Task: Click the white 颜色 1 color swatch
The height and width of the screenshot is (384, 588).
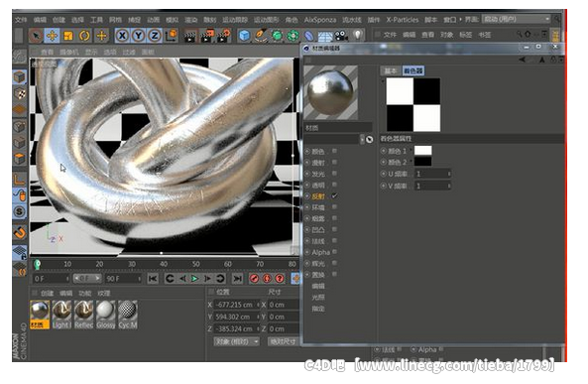Action: [x=422, y=151]
